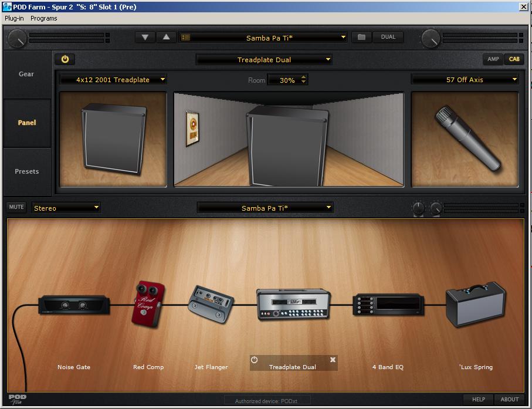The image size is (532, 409).
Task: Open the Plug-in menu
Action: (14, 18)
